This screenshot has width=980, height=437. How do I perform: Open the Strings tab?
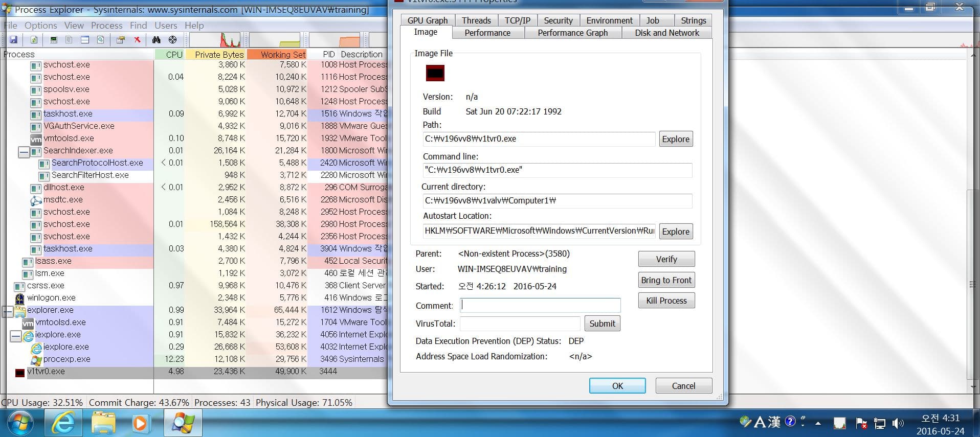(693, 20)
